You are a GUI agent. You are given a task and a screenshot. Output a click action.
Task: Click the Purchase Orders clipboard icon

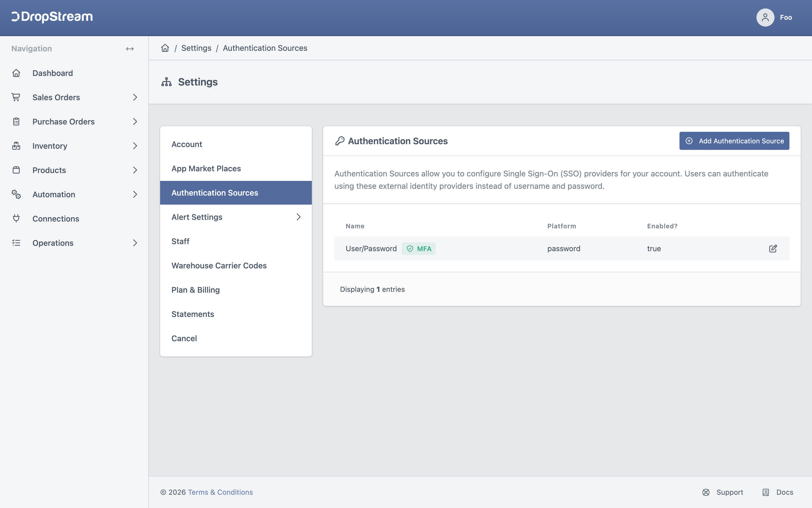(16, 121)
